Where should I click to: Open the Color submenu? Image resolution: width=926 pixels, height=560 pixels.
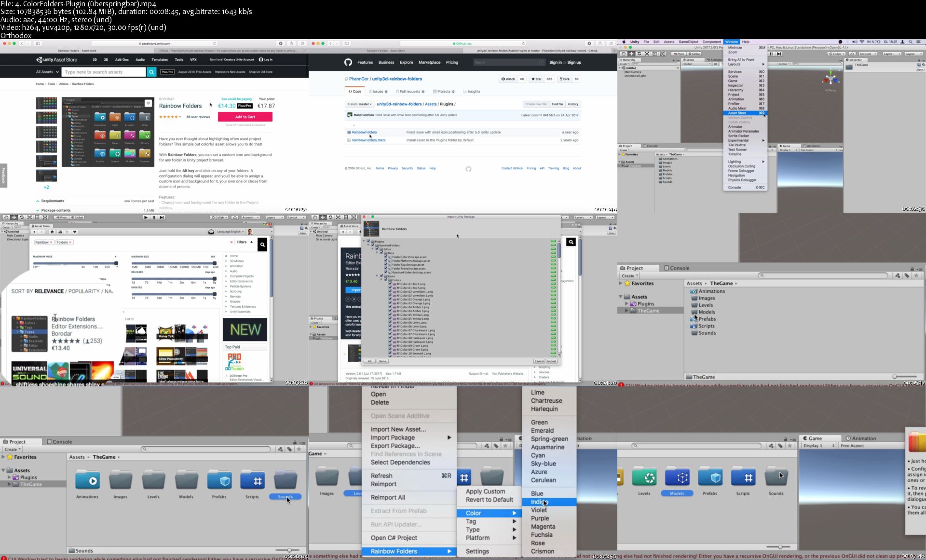489,513
